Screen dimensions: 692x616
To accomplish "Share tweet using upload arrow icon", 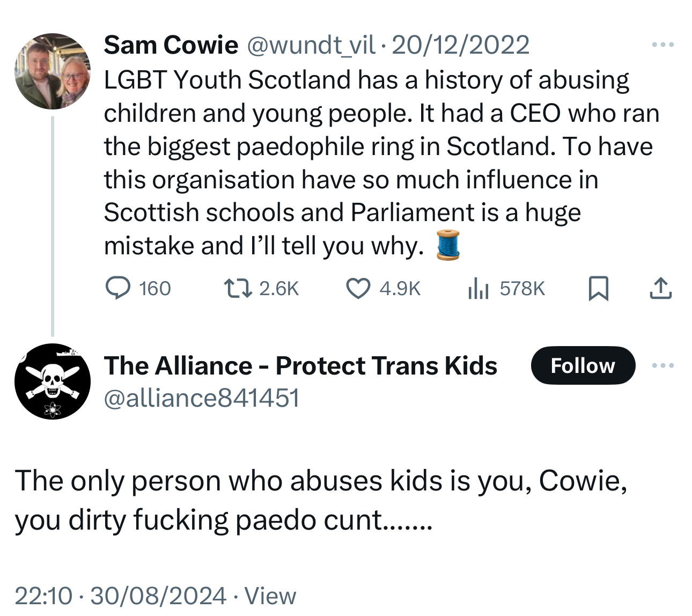I will [660, 289].
